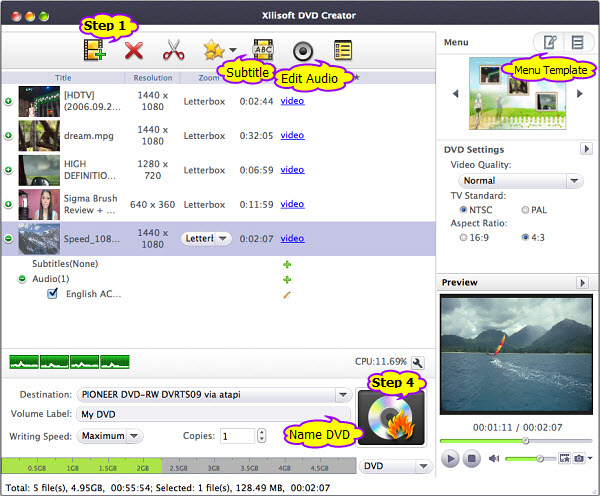The image size is (600, 496).
Task: Click video link for Sigma Brush Review
Action: tap(292, 204)
